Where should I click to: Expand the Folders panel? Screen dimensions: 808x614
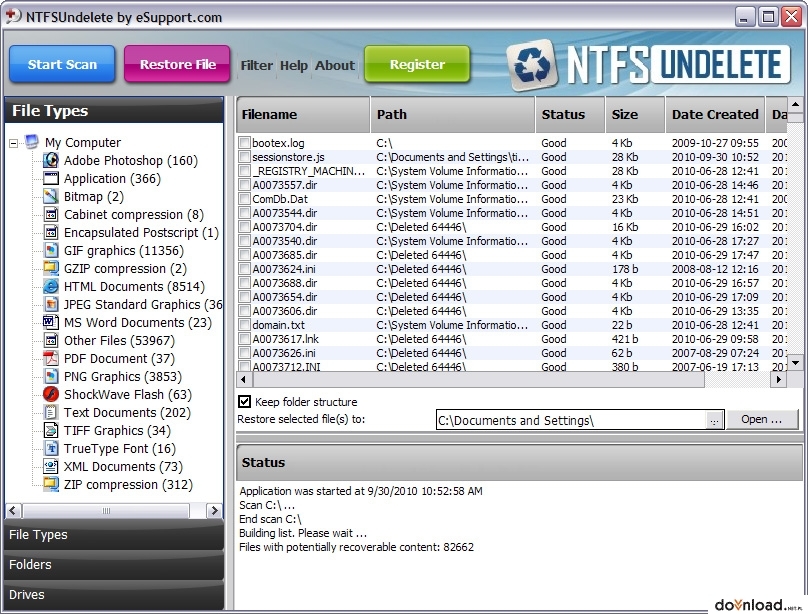tap(114, 565)
